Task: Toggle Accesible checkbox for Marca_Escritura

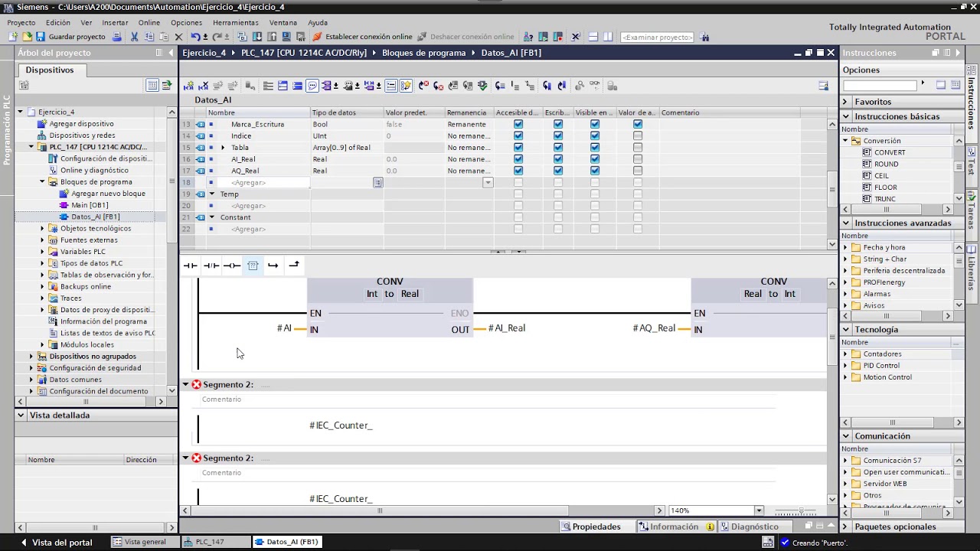Action: tap(518, 124)
